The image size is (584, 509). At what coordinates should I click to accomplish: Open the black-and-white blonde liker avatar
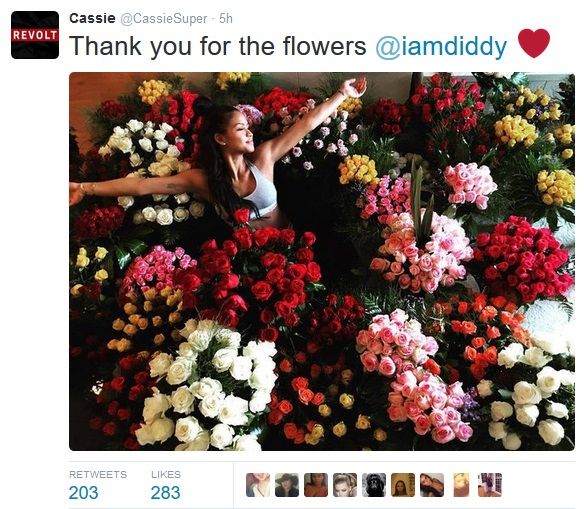[345, 485]
